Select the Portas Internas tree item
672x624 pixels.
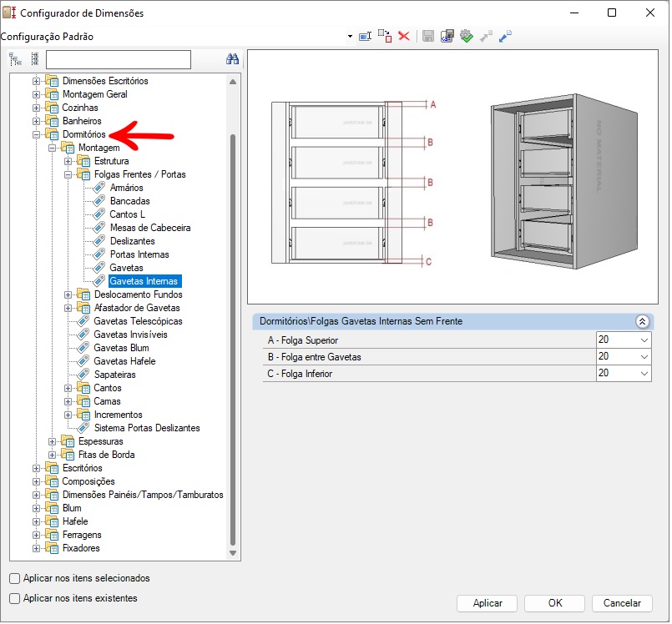(x=139, y=254)
